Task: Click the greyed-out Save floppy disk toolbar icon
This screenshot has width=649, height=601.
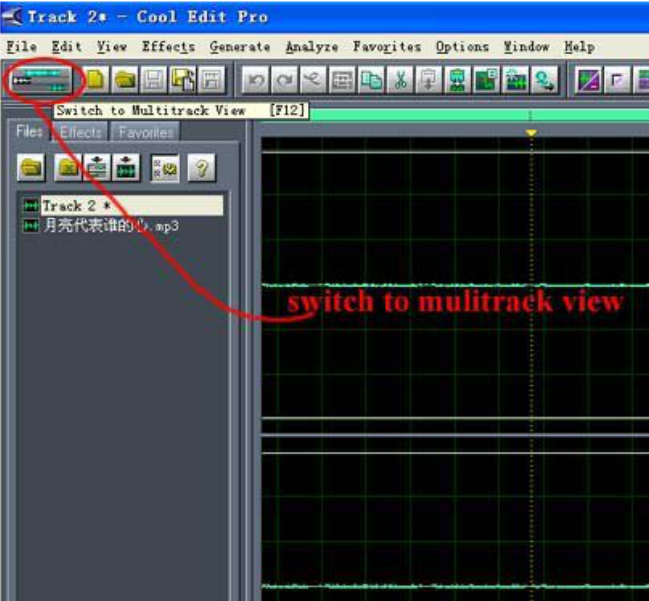Action: click(154, 79)
